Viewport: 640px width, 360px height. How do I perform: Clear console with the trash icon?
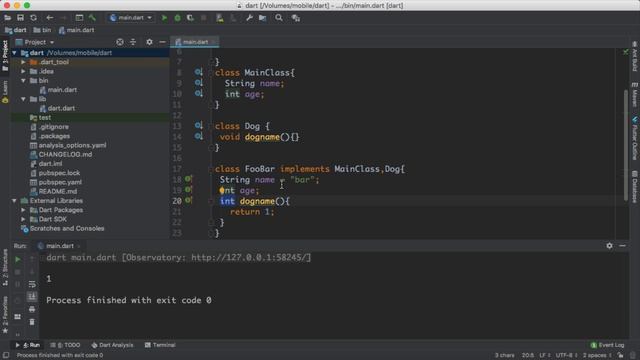[x=32, y=322]
